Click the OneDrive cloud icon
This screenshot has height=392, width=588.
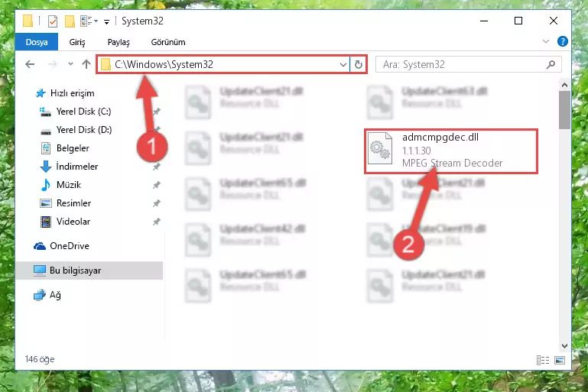click(40, 246)
